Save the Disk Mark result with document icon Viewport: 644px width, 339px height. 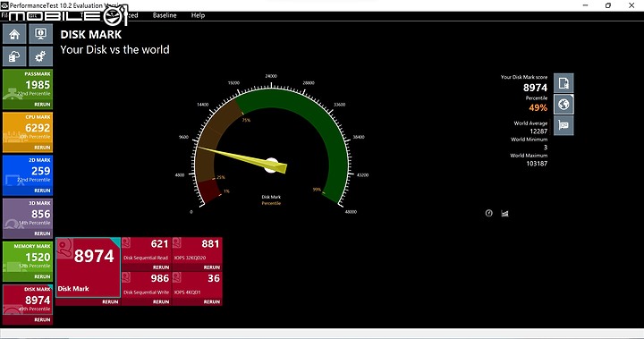click(563, 83)
